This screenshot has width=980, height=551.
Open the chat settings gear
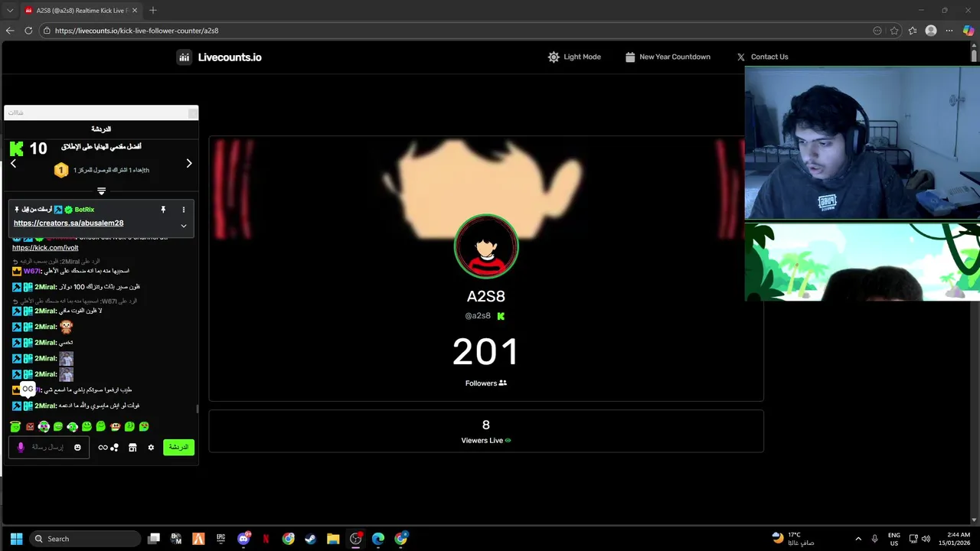click(151, 447)
